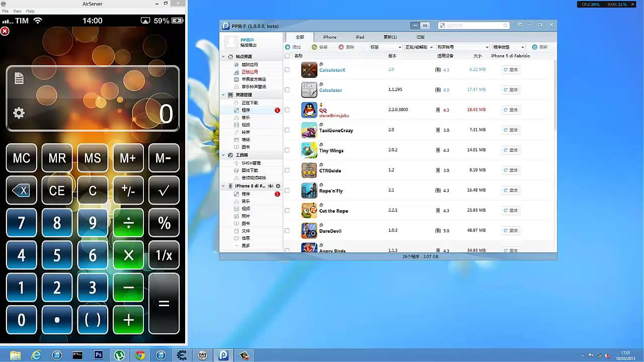Tap the equals key on calculator
This screenshot has height=362, width=644.
pyautogui.click(x=164, y=304)
